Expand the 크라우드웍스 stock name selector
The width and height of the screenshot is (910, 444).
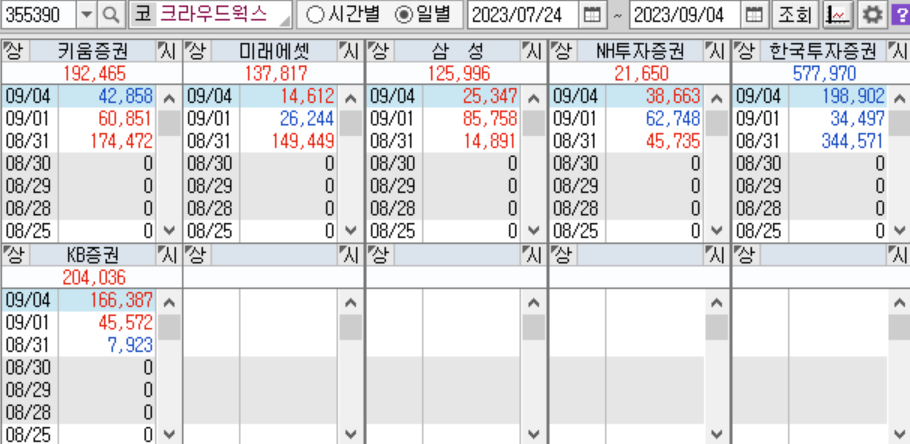285,21
